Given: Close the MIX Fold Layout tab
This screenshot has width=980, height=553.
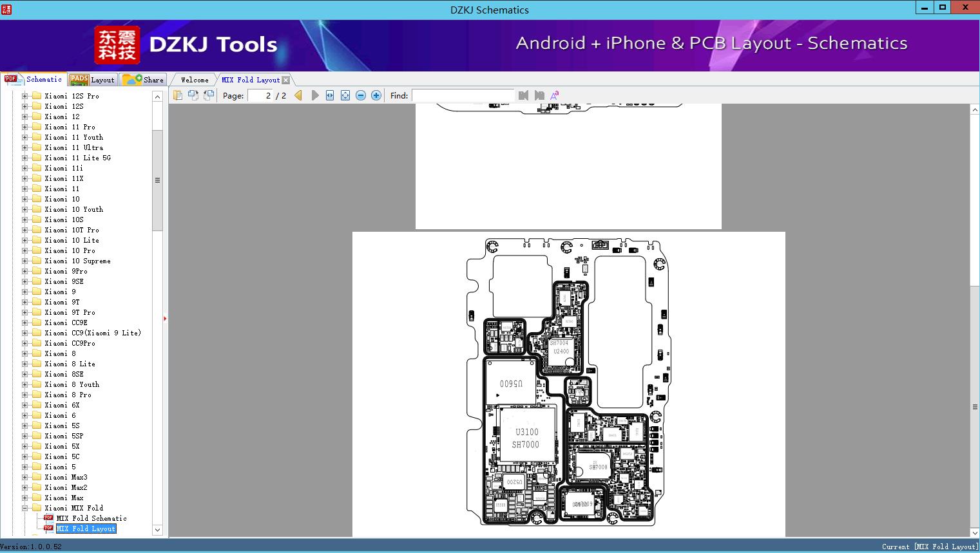Looking at the screenshot, I should [x=286, y=80].
